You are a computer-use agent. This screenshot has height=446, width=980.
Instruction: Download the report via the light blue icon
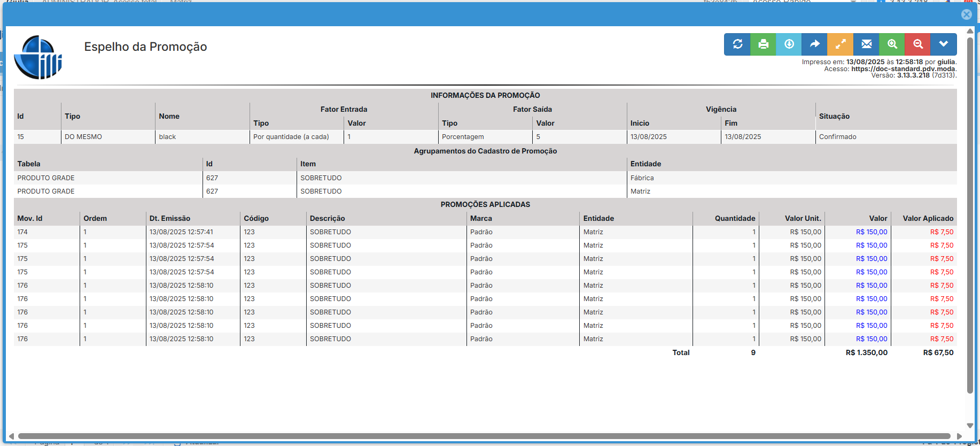tap(789, 44)
